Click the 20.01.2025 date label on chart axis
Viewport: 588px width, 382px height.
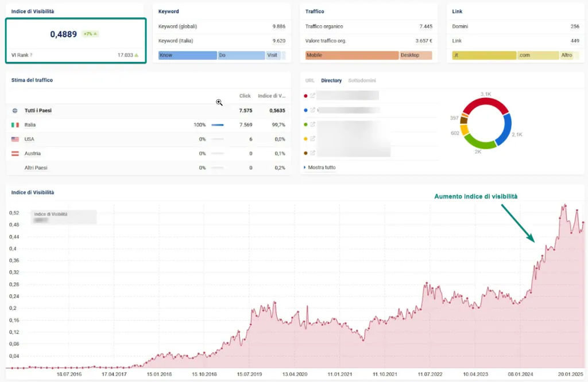[x=570, y=374]
